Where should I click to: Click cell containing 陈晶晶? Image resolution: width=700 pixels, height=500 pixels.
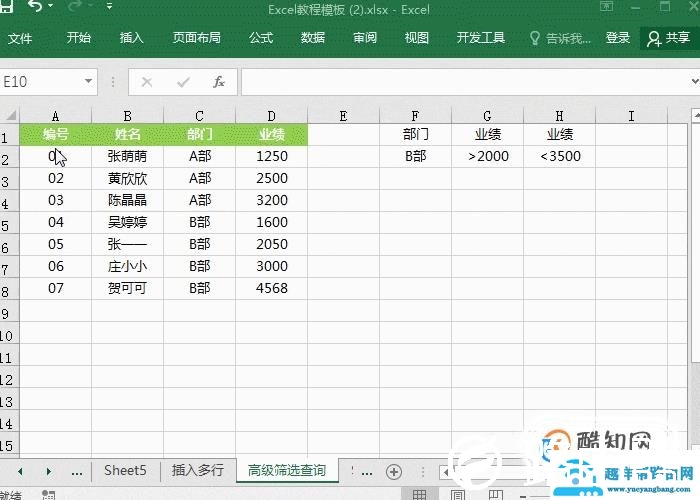(127, 200)
